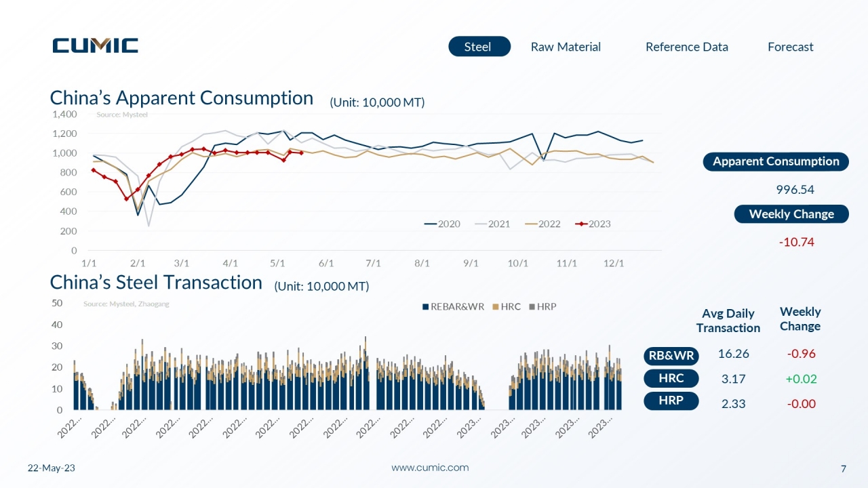
Task: Click the REBAR&WR legend swatch
Action: (426, 306)
